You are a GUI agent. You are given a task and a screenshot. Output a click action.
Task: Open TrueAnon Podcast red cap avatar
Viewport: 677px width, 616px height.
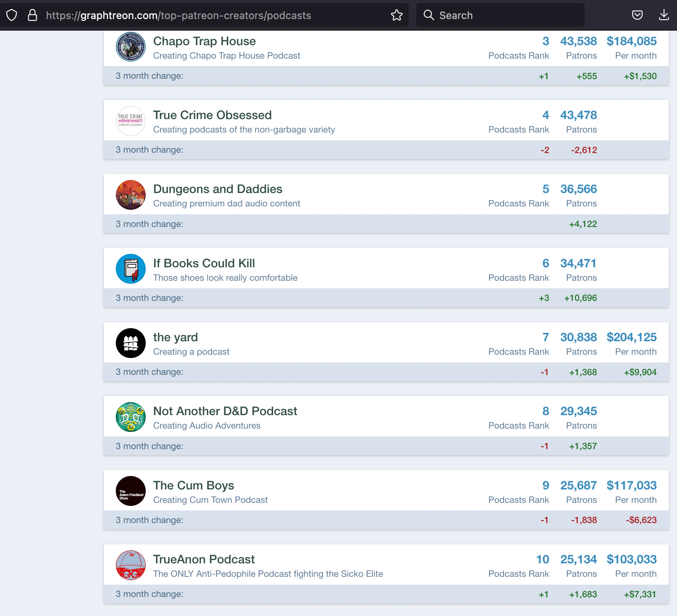(130, 565)
